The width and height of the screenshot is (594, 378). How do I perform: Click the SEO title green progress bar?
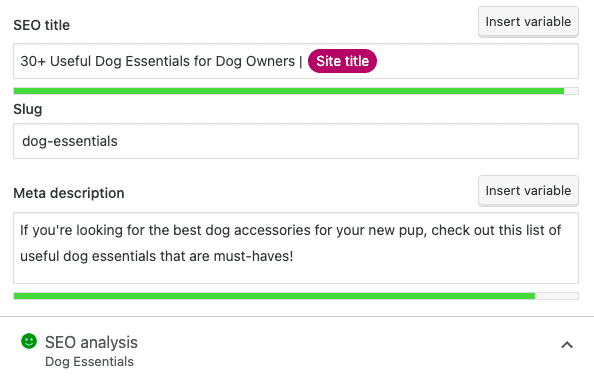[289, 91]
